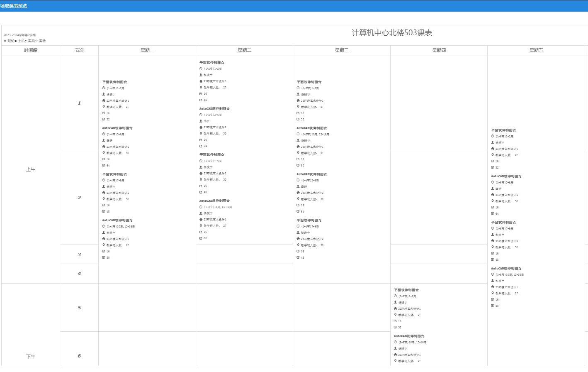The width and height of the screenshot is (588, 372).
Task: Click Friday's AutoCAD软件制图☆ title for 10周,13-16周
Action: coord(506,268)
